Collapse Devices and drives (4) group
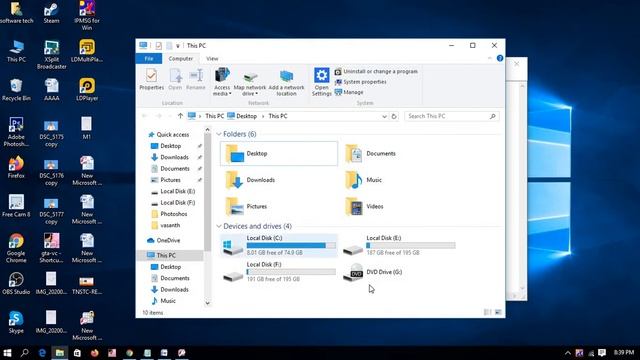 (219, 226)
